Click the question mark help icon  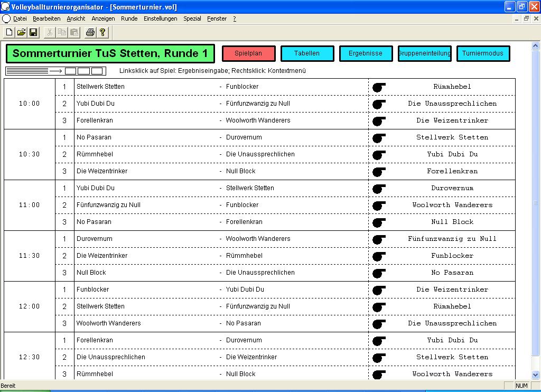(102, 32)
